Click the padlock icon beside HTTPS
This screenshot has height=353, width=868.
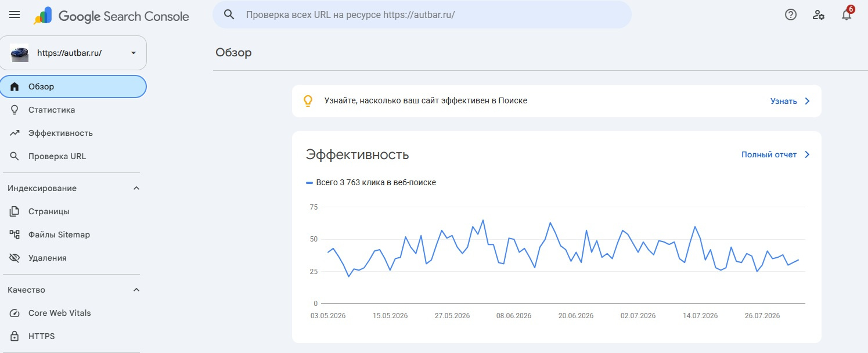tap(15, 336)
